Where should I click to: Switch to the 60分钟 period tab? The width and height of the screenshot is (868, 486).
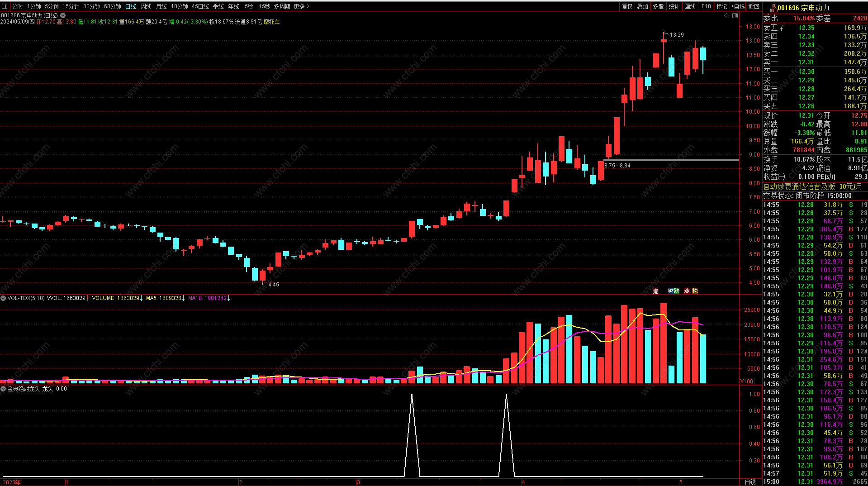click(112, 6)
